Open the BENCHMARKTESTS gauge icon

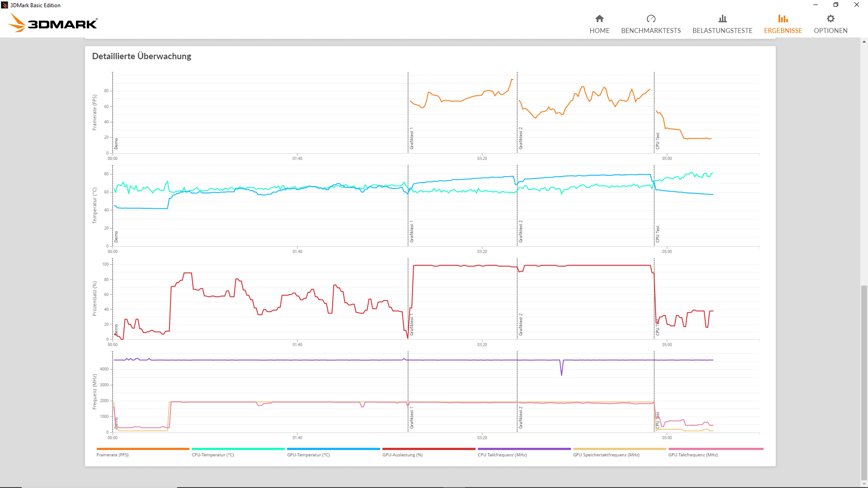(x=651, y=19)
